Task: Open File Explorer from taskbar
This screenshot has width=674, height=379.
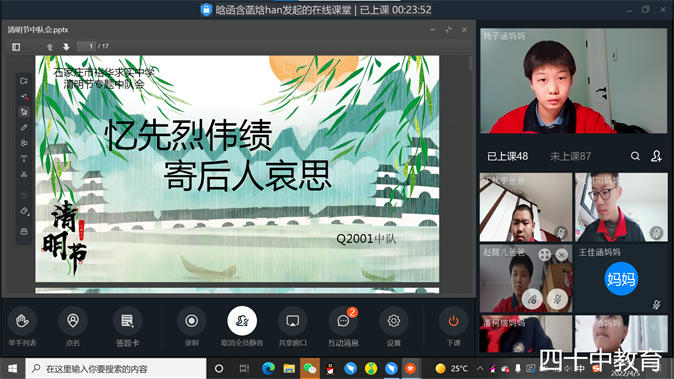Action: click(289, 369)
